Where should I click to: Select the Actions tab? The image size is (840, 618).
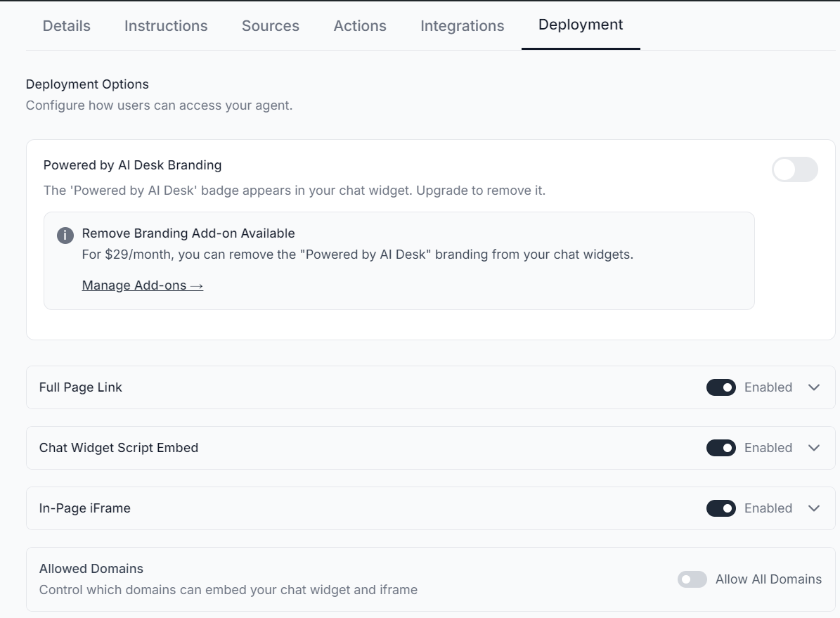coord(360,25)
